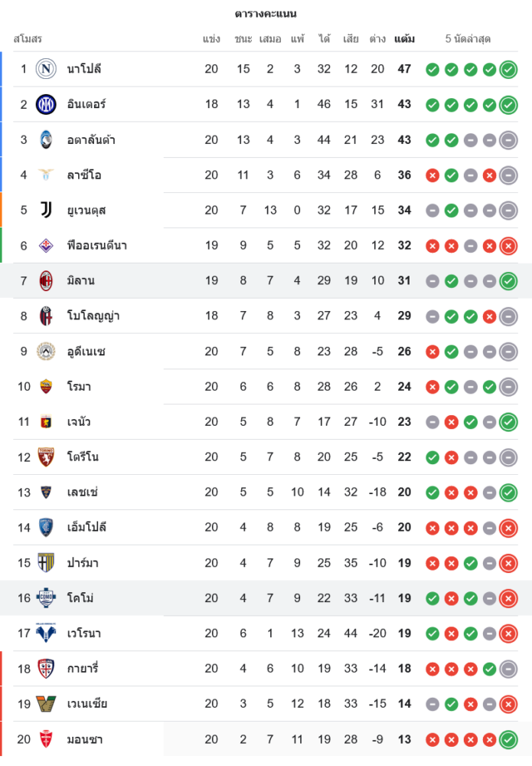Click the Roma club crest
Screen dimensions: 532x766
tap(47, 386)
